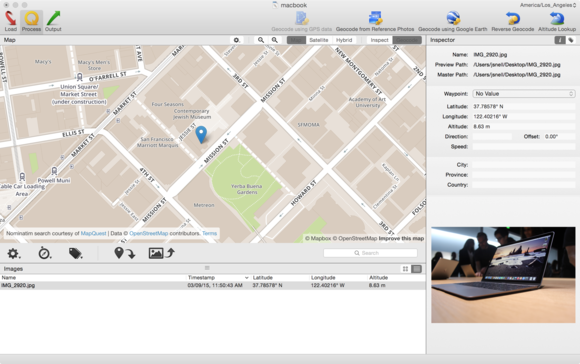Screen dimensions: 580x364
Task: Open the Waypoint dropdown
Action: pos(524,94)
